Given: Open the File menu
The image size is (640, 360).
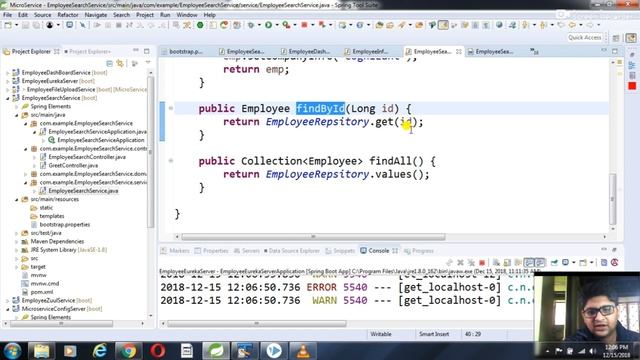Looking at the screenshot, I should tap(7, 15).
